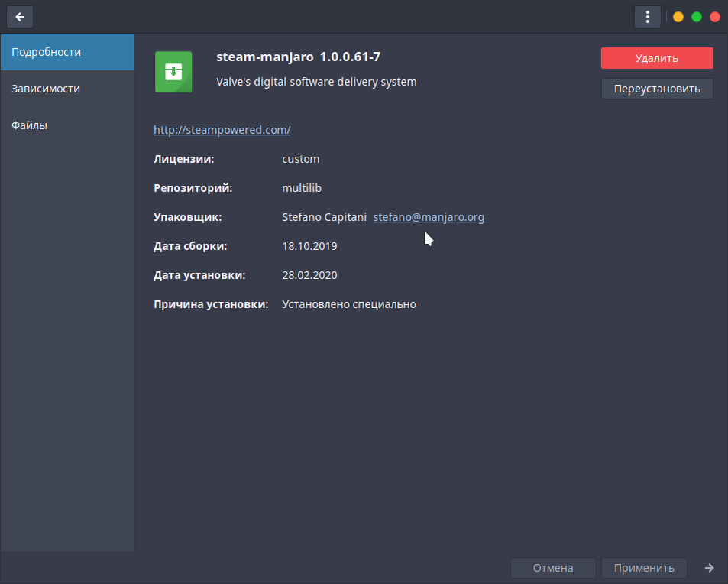Click the label 'Репозиторий:'
Image resolution: width=728 pixels, height=584 pixels.
[x=193, y=188]
